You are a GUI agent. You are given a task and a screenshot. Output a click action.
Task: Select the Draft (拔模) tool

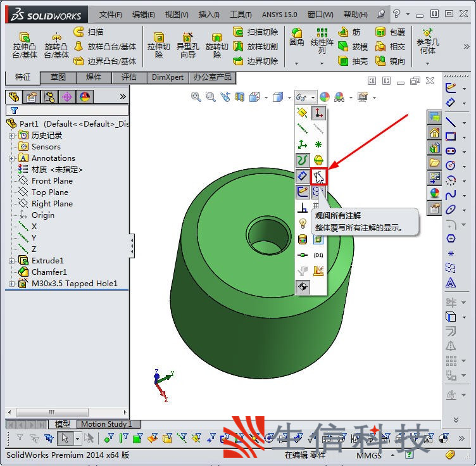[353, 46]
